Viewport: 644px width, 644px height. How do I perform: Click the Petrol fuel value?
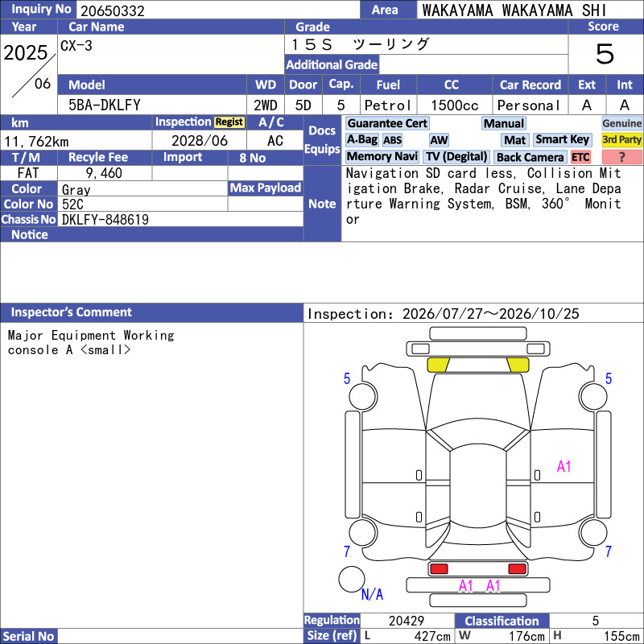(x=388, y=105)
